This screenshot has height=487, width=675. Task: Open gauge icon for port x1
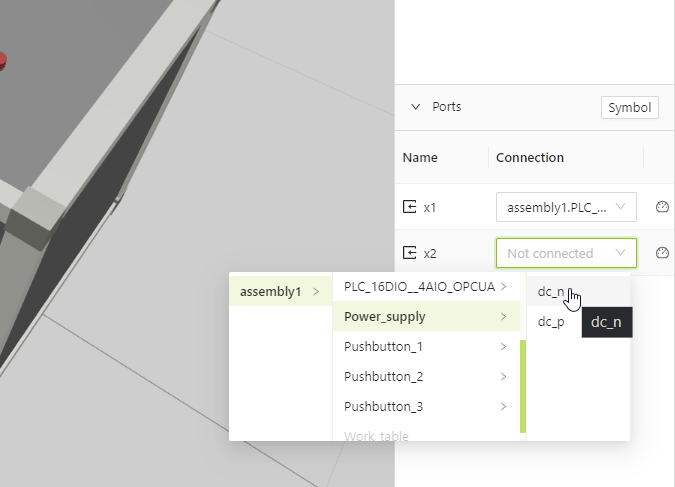click(x=662, y=207)
